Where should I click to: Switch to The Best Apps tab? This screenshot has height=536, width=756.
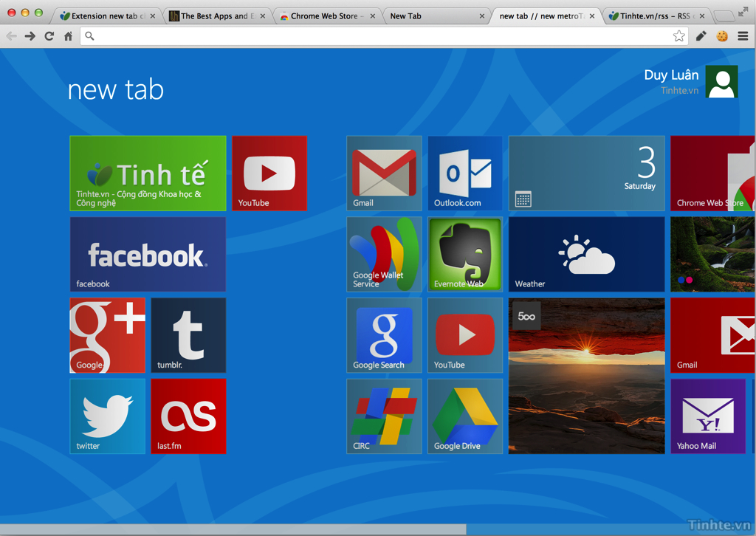pyautogui.click(x=217, y=16)
